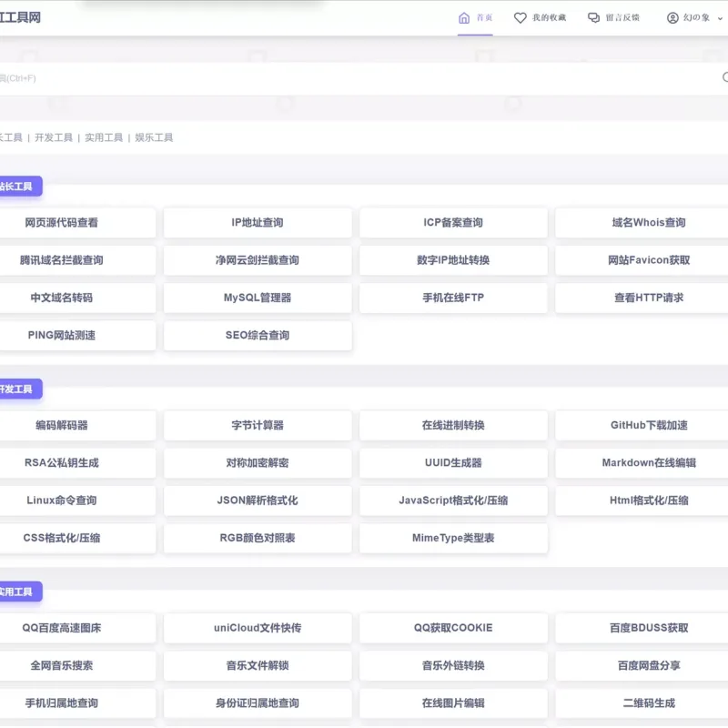Expand the user account dropdown arrow
The image size is (728, 728).
point(720,18)
